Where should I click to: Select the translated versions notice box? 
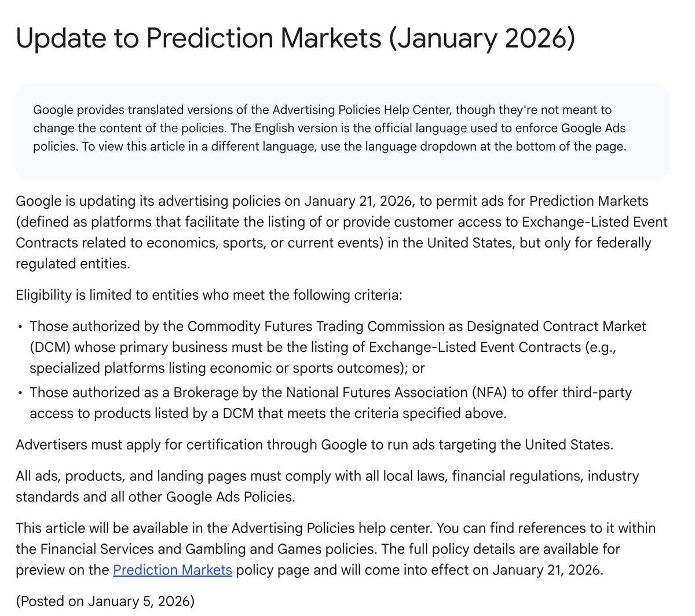point(342,131)
